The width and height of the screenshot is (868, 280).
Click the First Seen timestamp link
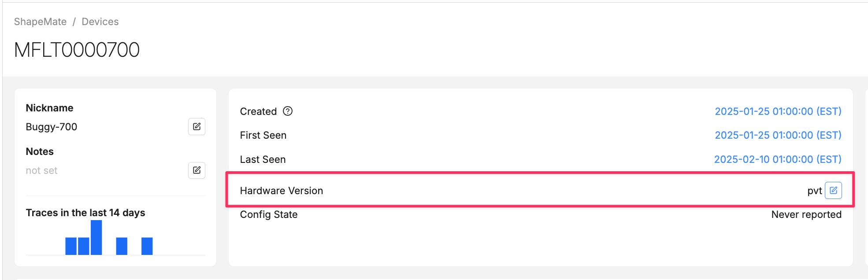point(778,135)
